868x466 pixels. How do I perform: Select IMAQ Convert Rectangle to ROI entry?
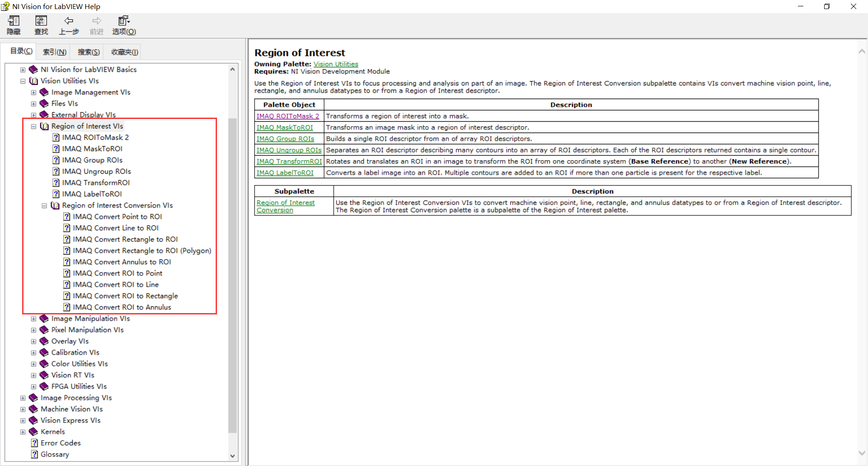point(125,239)
